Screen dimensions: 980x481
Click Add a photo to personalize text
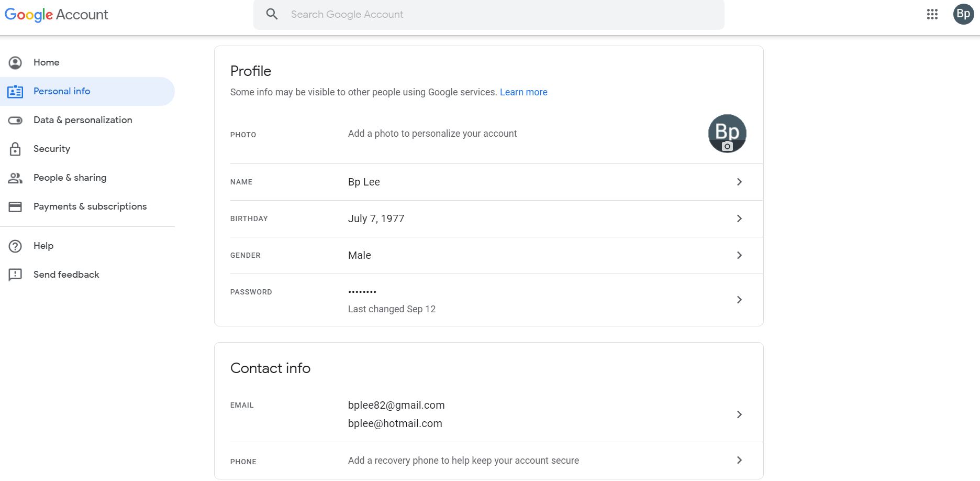(432, 134)
